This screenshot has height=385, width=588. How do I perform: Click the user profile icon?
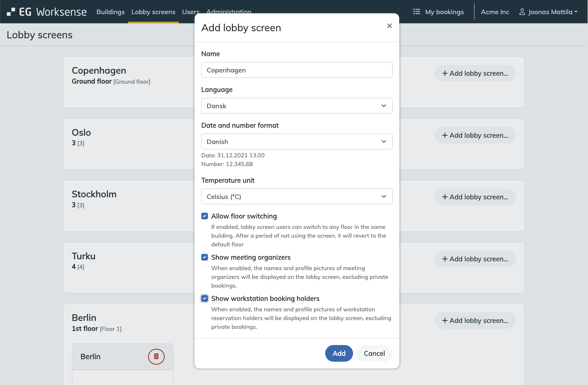click(522, 12)
